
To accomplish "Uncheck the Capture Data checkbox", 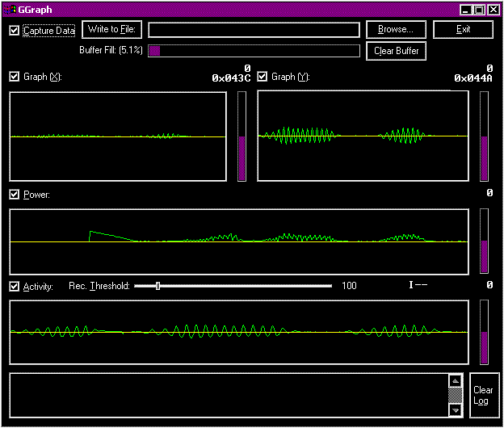I will tap(15, 31).
